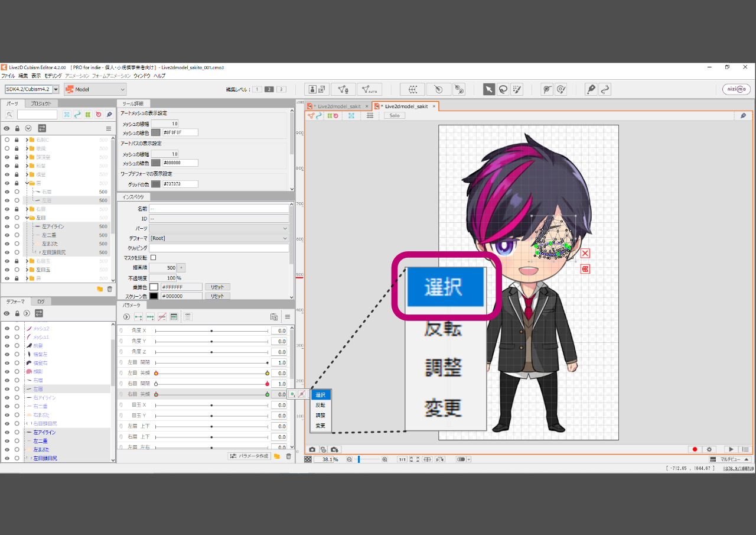The image size is (756, 535).
Task: Delete key points icon in parameter toolbar
Action: [162, 317]
